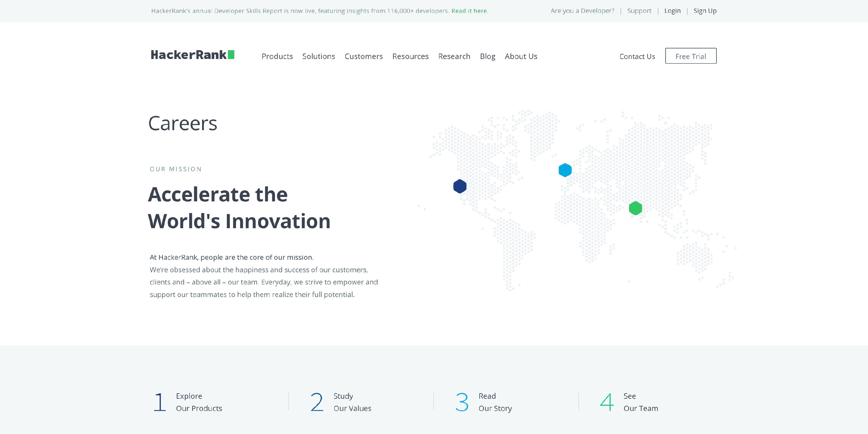Image resolution: width=868 pixels, height=434 pixels.
Task: Go to step 3 Read Our Story
Action: (484, 402)
